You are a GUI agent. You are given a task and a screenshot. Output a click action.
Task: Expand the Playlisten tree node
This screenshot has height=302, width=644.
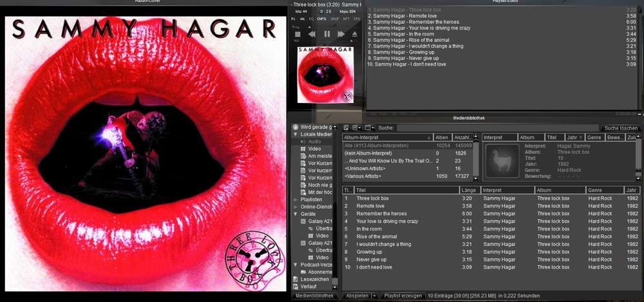tap(295, 200)
